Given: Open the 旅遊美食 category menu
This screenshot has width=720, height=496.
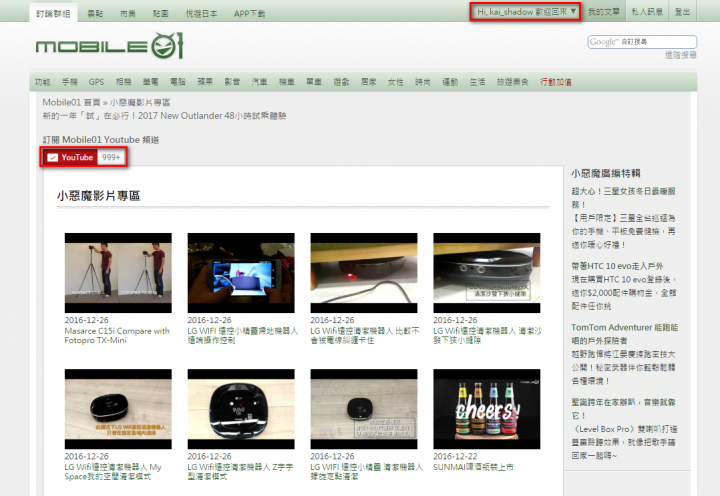Looking at the screenshot, I should 512,82.
